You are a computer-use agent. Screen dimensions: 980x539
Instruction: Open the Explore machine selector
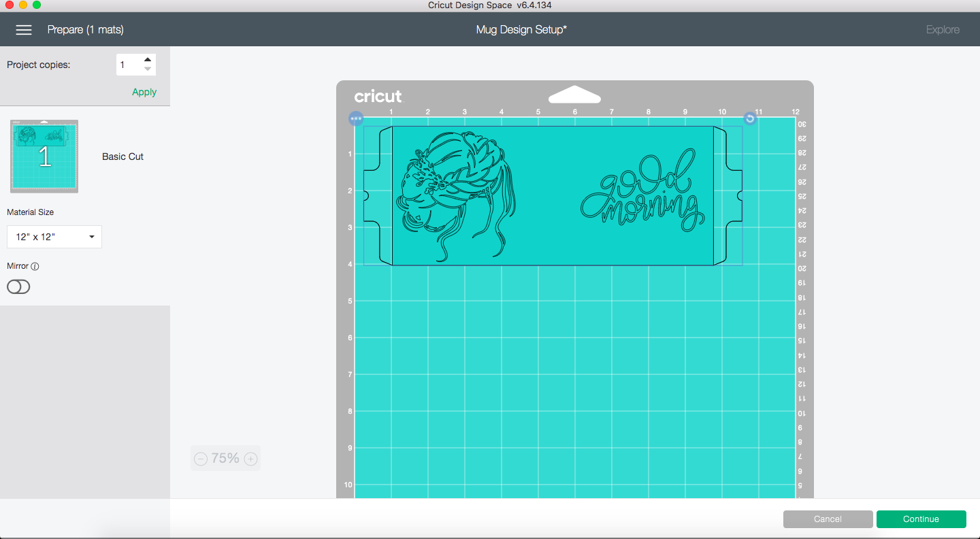[943, 30]
